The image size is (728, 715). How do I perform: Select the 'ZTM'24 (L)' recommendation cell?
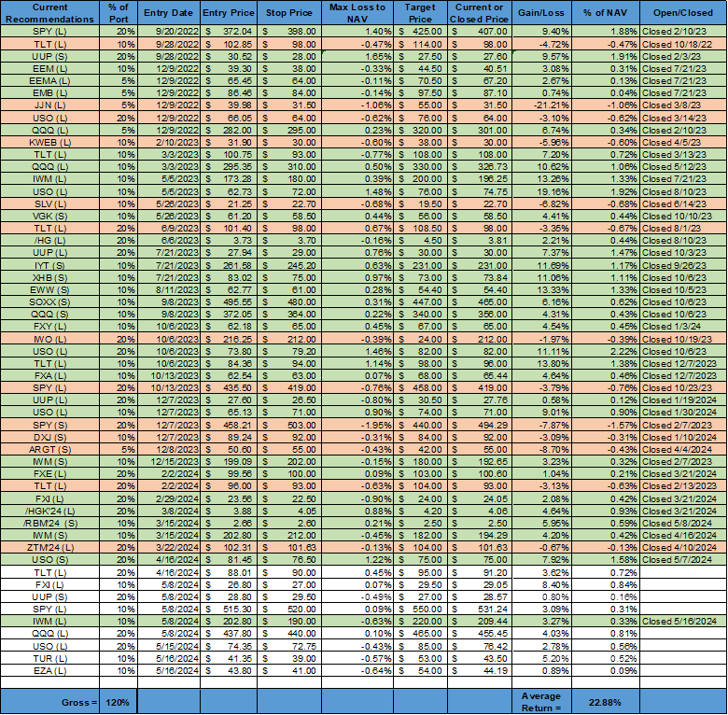pyautogui.click(x=49, y=547)
